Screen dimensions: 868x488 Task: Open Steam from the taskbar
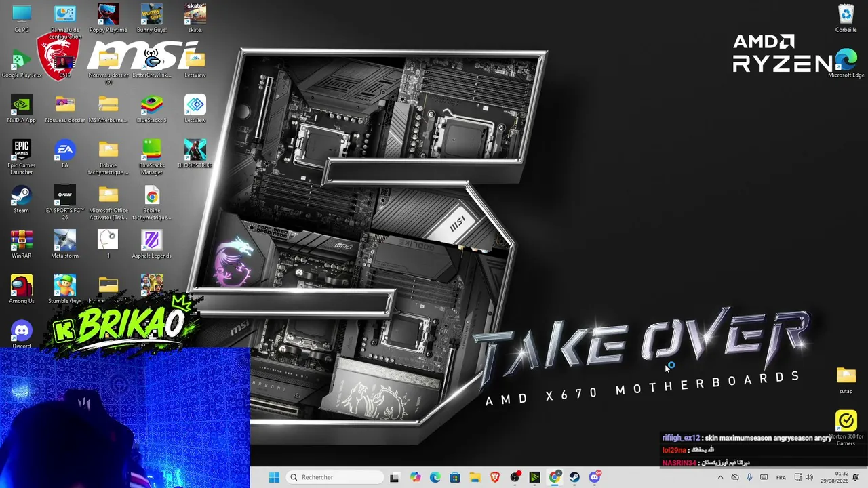coord(574,477)
